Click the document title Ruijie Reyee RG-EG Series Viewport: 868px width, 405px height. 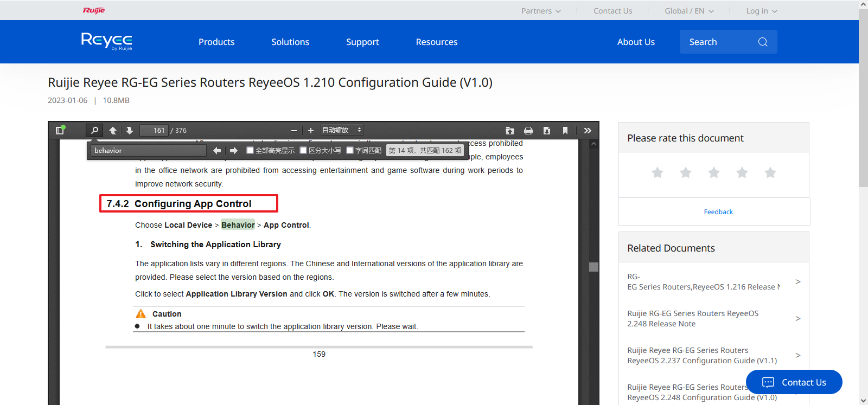click(x=270, y=82)
